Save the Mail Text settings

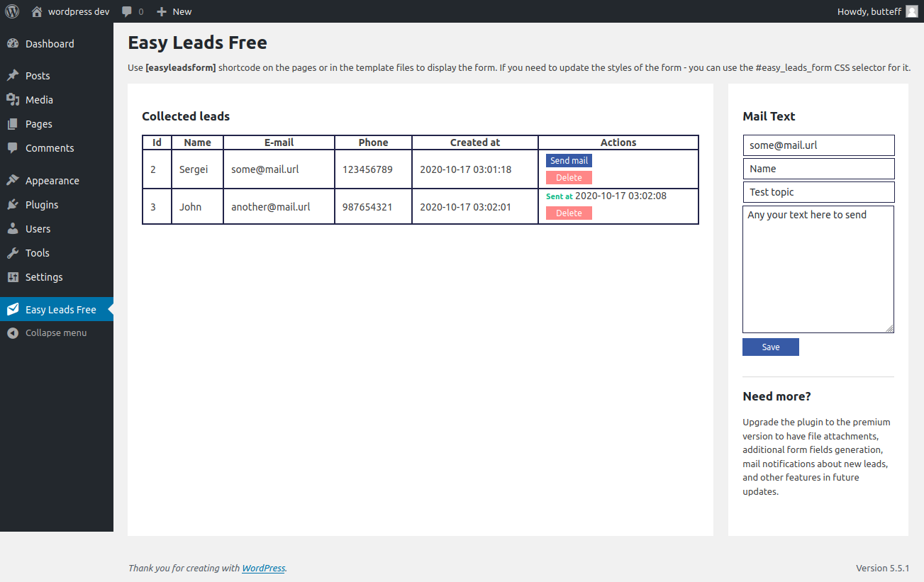(x=771, y=347)
